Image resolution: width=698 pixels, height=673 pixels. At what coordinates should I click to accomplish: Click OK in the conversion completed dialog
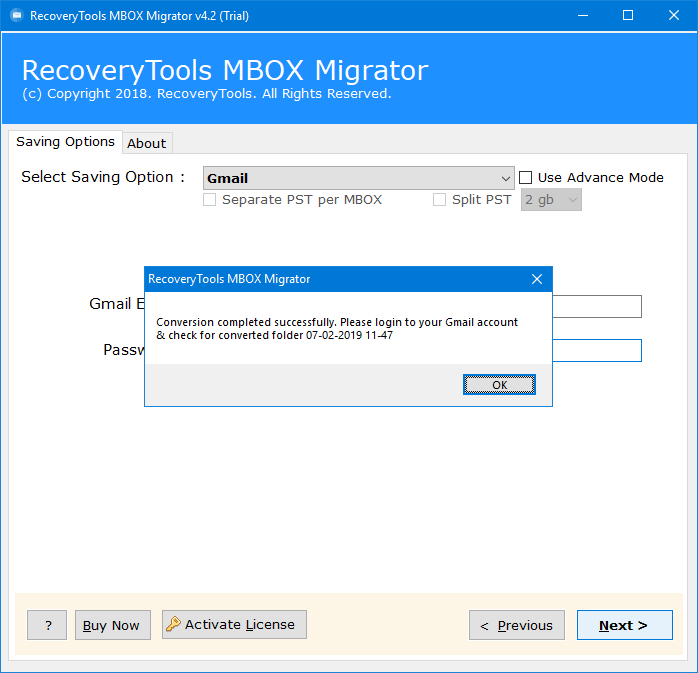click(499, 385)
